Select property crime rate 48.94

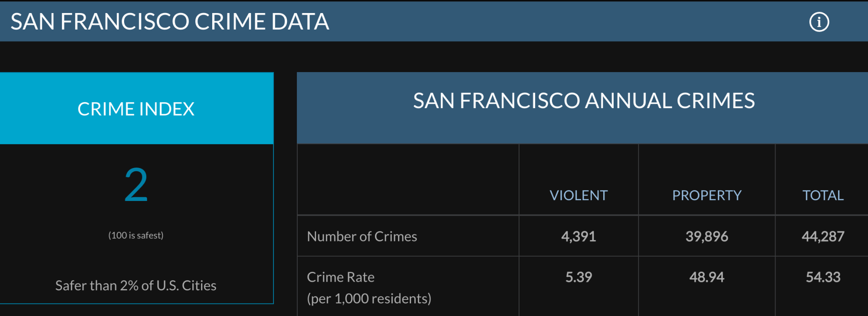(707, 277)
